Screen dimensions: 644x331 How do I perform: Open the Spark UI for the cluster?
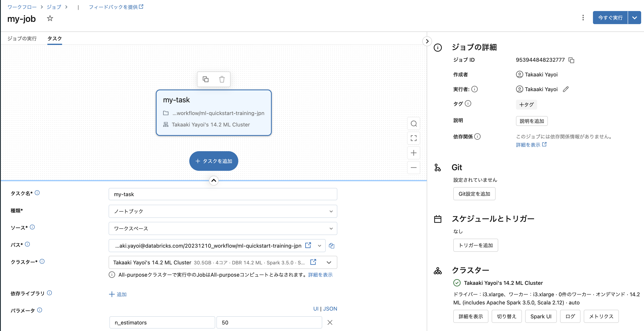[541, 316]
